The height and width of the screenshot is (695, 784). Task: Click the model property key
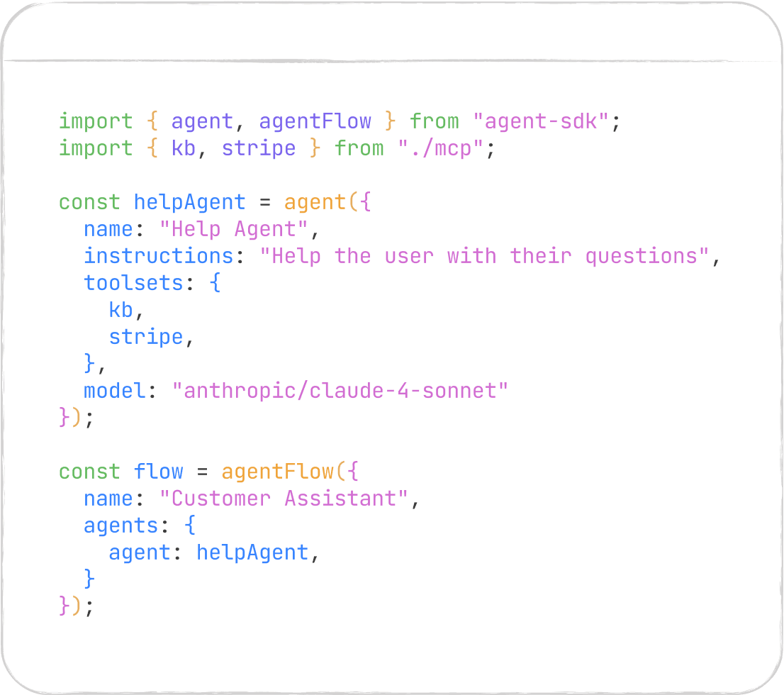(x=115, y=391)
